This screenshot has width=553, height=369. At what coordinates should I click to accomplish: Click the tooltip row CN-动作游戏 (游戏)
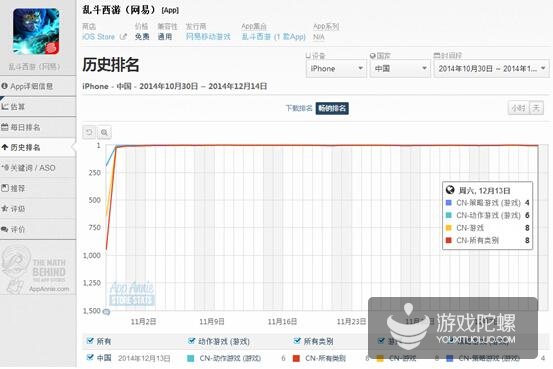coord(487,215)
